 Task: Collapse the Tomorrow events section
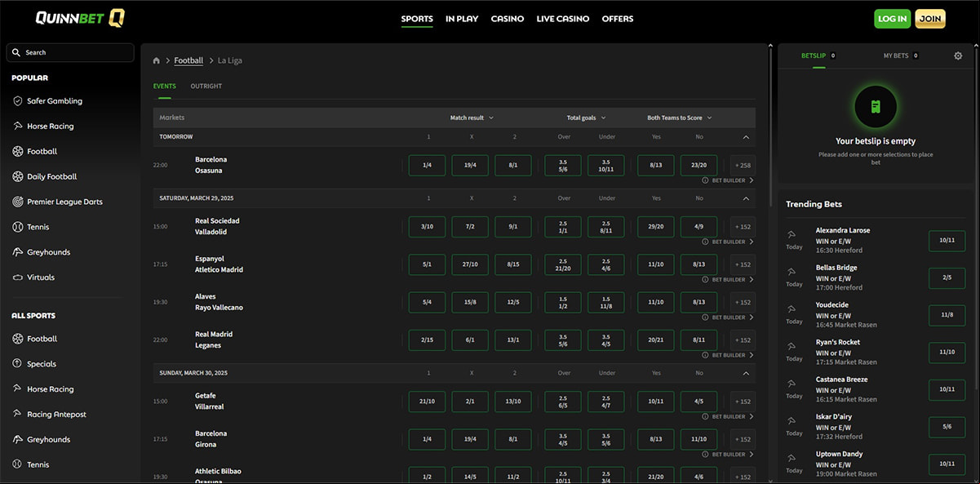click(x=746, y=137)
